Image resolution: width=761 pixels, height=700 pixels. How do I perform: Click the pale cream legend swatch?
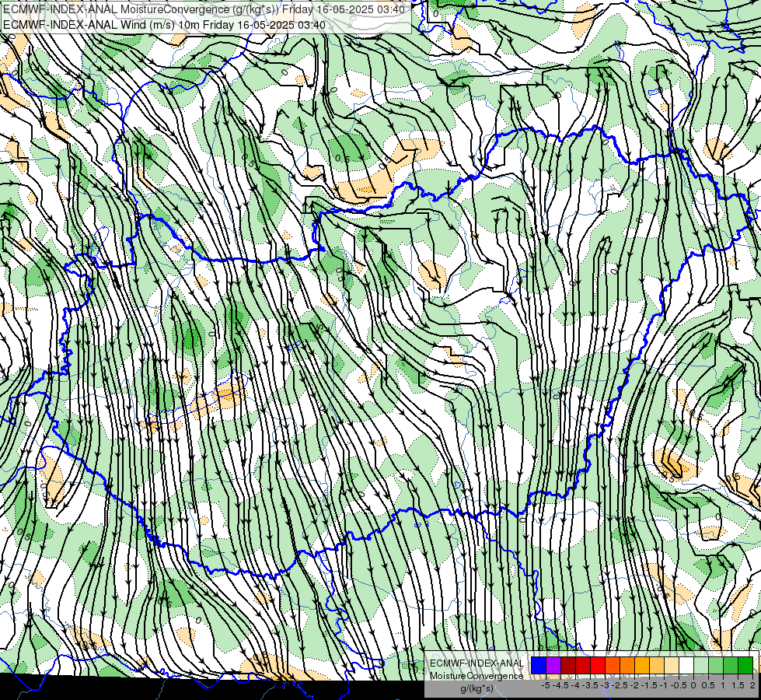672,665
